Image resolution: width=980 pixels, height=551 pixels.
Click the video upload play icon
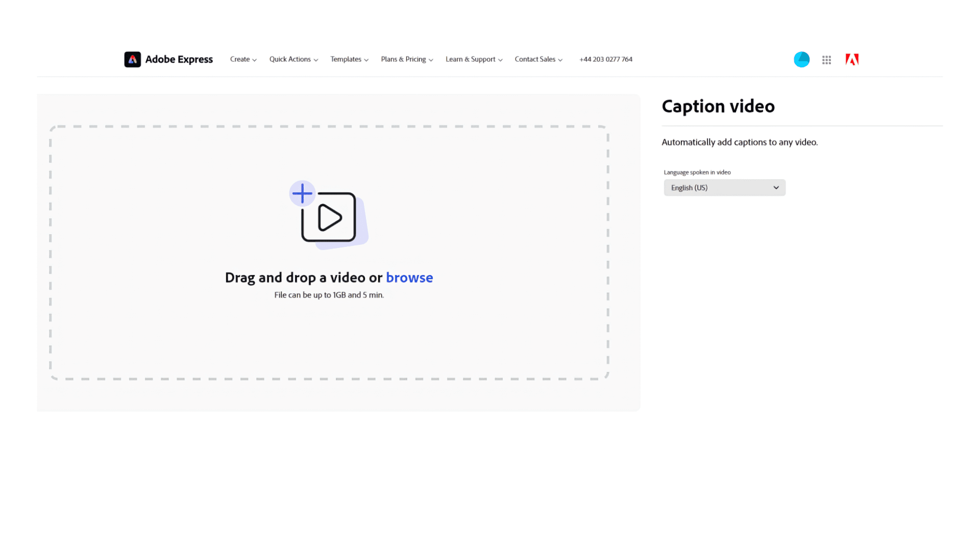[x=329, y=218]
